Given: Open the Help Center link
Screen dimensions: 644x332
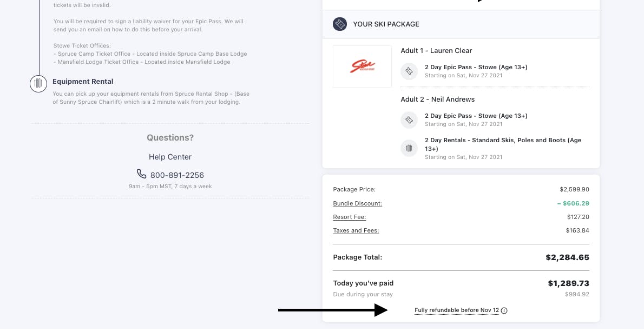Looking at the screenshot, I should coord(170,157).
